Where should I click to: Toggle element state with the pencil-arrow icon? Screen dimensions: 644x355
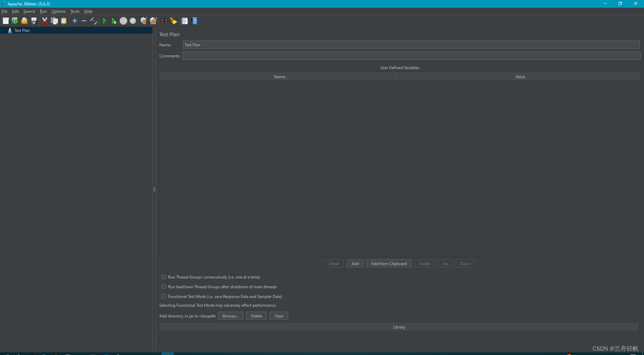point(94,21)
